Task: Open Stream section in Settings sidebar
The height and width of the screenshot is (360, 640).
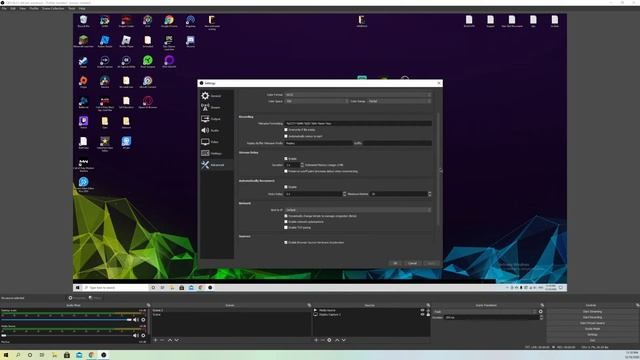Action: (x=216, y=107)
